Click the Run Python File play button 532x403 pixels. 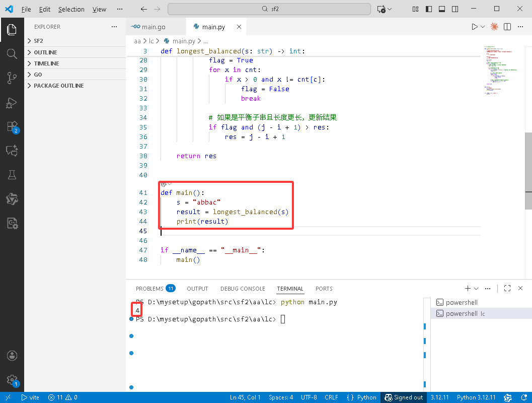click(474, 27)
